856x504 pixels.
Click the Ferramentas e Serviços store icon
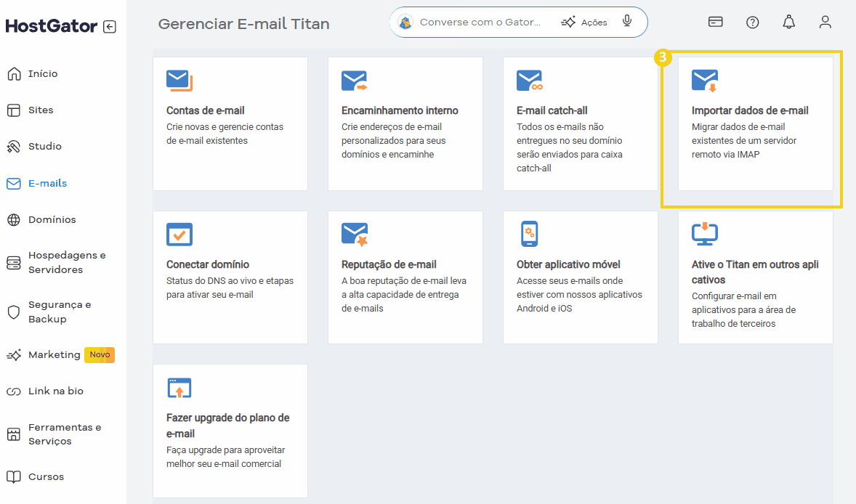click(x=14, y=434)
